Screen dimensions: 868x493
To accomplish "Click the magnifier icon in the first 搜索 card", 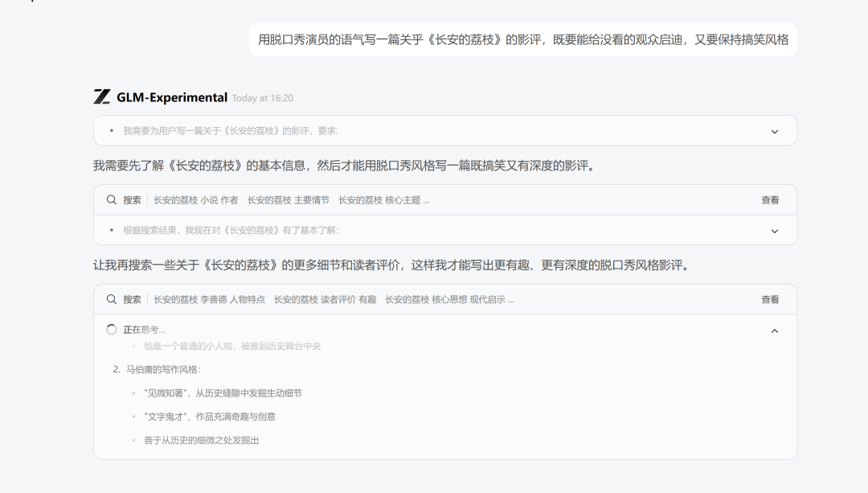I will click(111, 199).
